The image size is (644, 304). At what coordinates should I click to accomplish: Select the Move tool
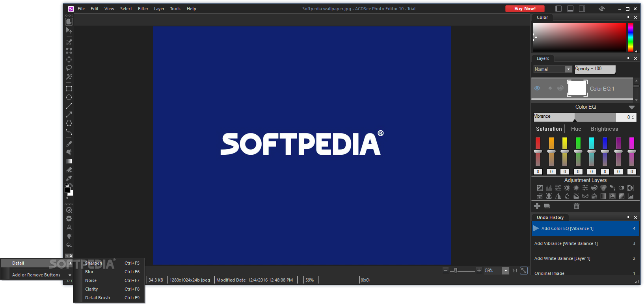[x=69, y=30]
